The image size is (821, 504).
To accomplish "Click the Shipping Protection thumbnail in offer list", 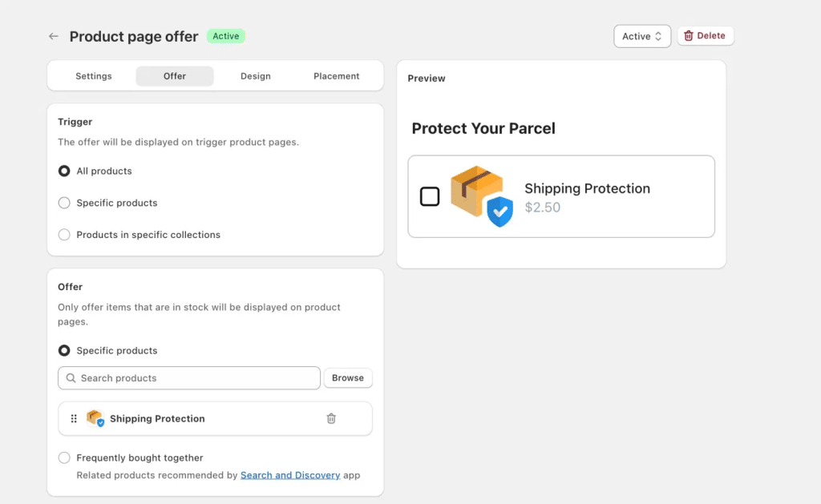I will pos(95,418).
